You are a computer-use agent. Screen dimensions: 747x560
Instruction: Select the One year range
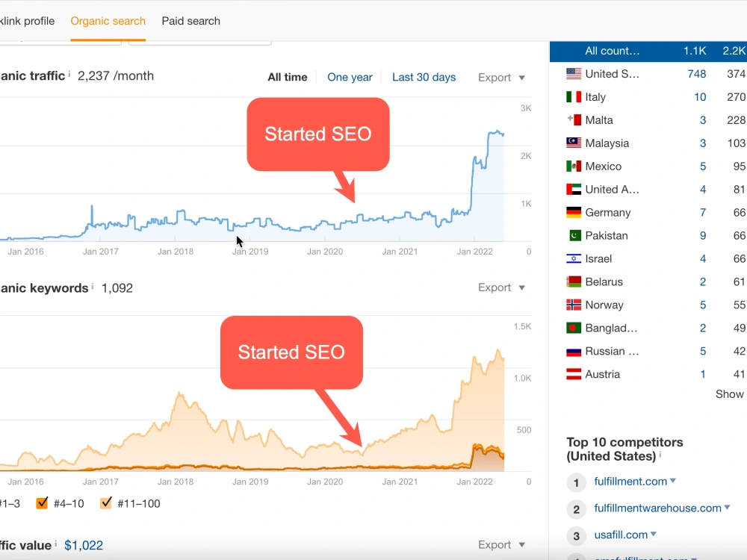coord(350,77)
